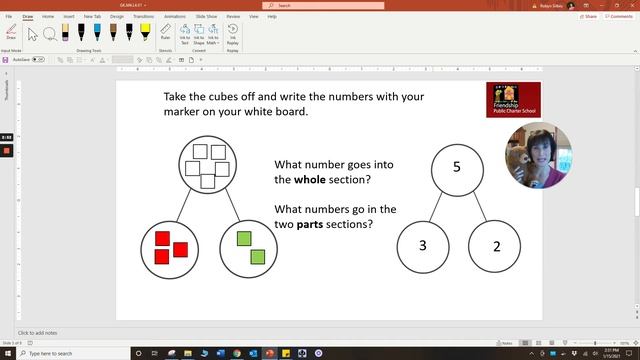Select the first black pen
Viewport: 640px width, 360px height.
[x=81, y=32]
